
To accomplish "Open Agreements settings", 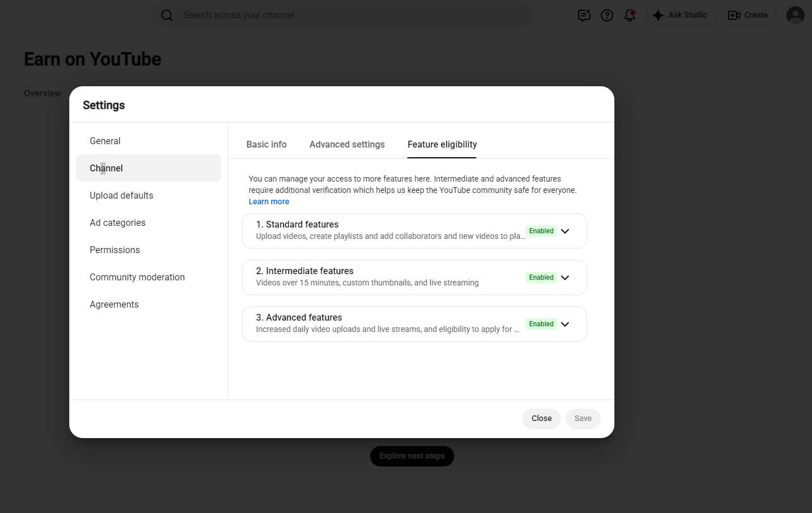I will (x=148, y=304).
